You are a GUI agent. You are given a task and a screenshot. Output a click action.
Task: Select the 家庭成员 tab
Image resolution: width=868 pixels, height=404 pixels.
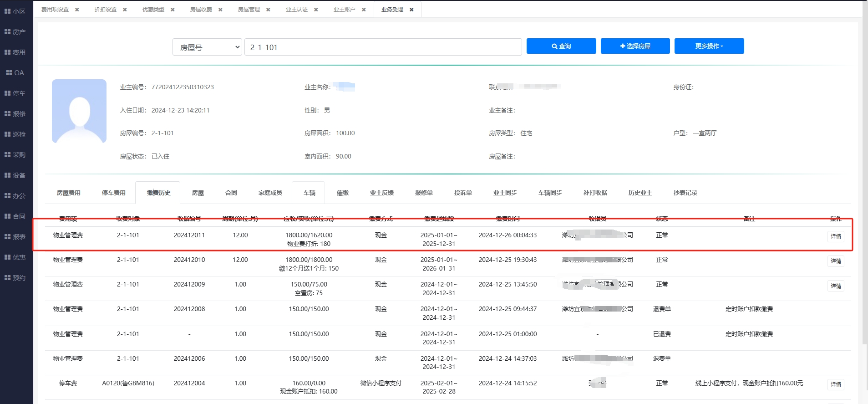coord(270,193)
